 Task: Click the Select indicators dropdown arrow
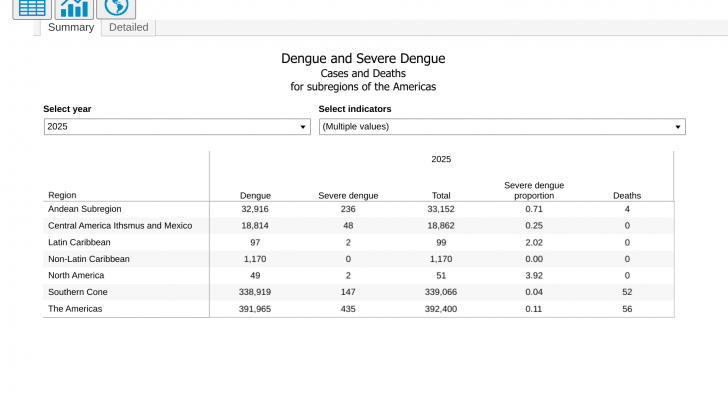pos(678,127)
